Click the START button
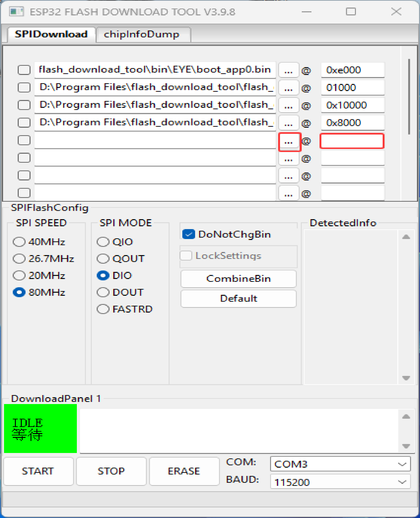 (38, 471)
